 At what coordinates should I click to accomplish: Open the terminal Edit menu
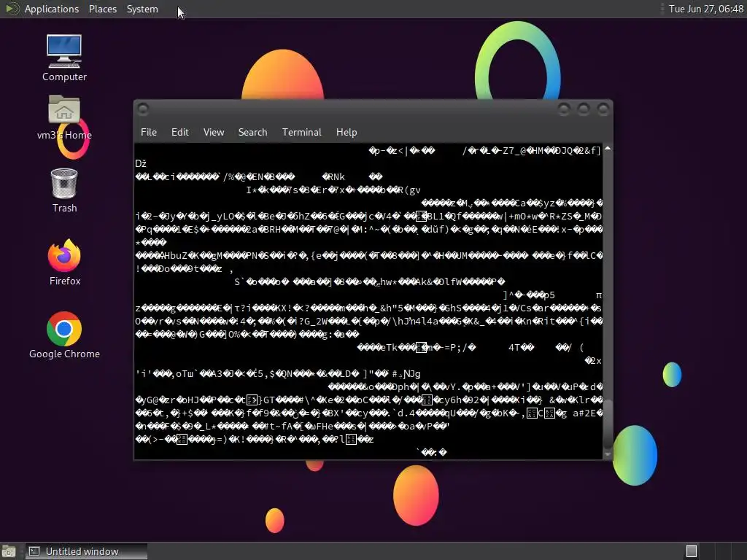point(179,133)
